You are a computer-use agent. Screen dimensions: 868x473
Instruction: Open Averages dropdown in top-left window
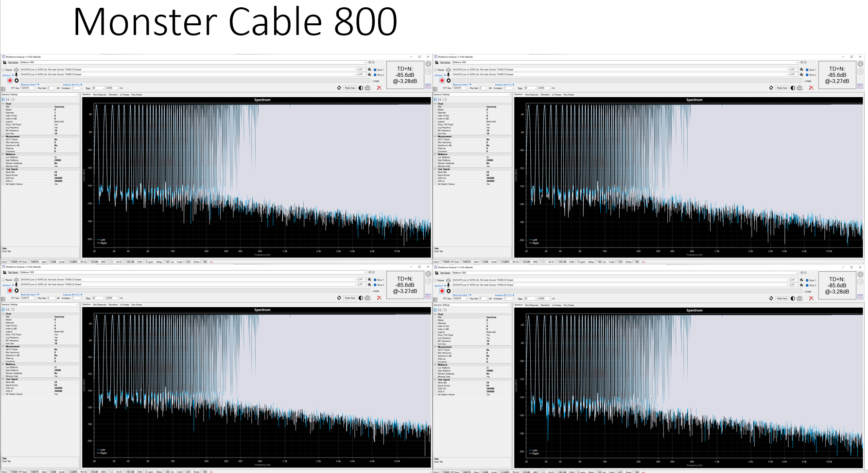coord(77,88)
